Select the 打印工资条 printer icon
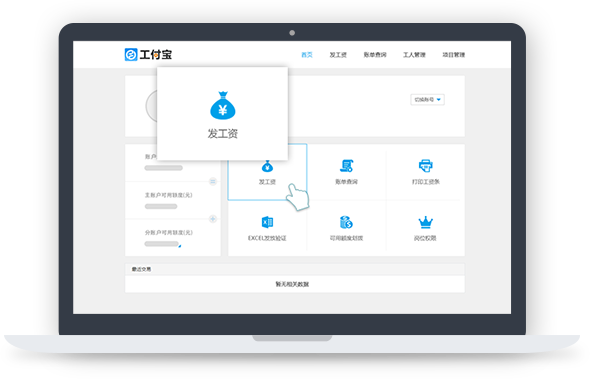The height and width of the screenshot is (379, 590). (x=426, y=166)
